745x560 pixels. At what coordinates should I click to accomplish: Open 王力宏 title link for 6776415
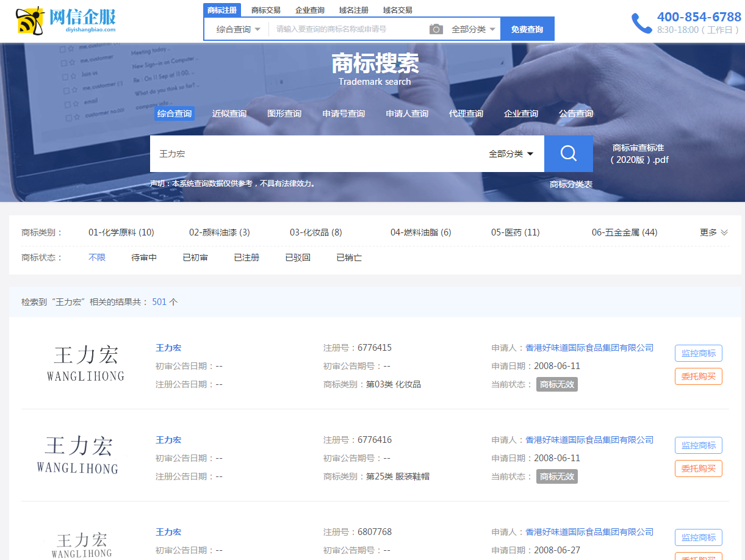click(168, 348)
